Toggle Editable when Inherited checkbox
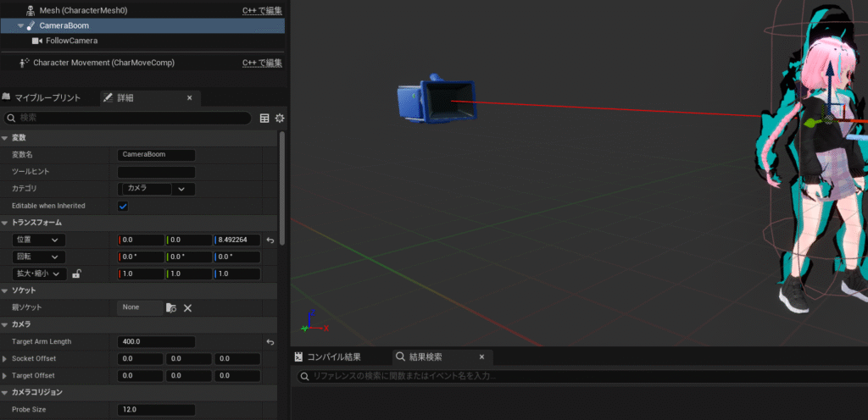Screen dimensions: 868x420 click(x=123, y=206)
